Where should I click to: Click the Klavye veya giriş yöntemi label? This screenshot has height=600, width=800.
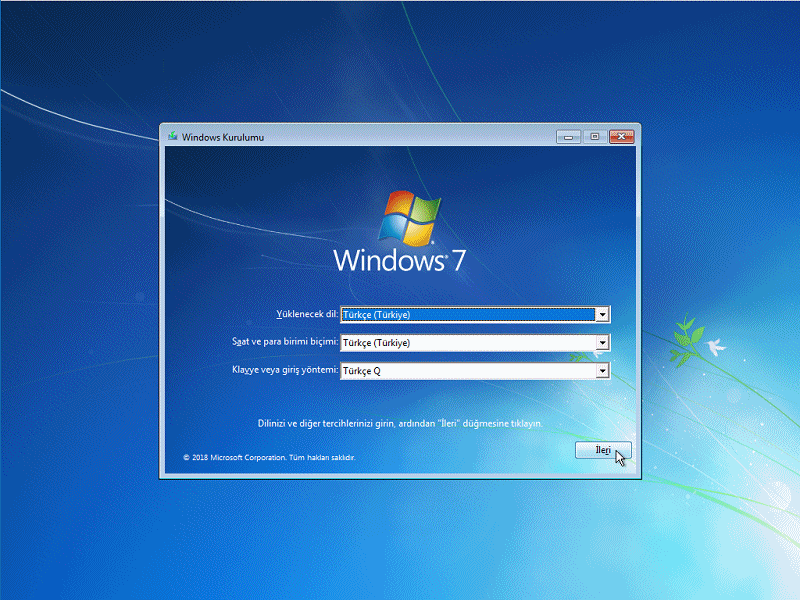[x=285, y=370]
